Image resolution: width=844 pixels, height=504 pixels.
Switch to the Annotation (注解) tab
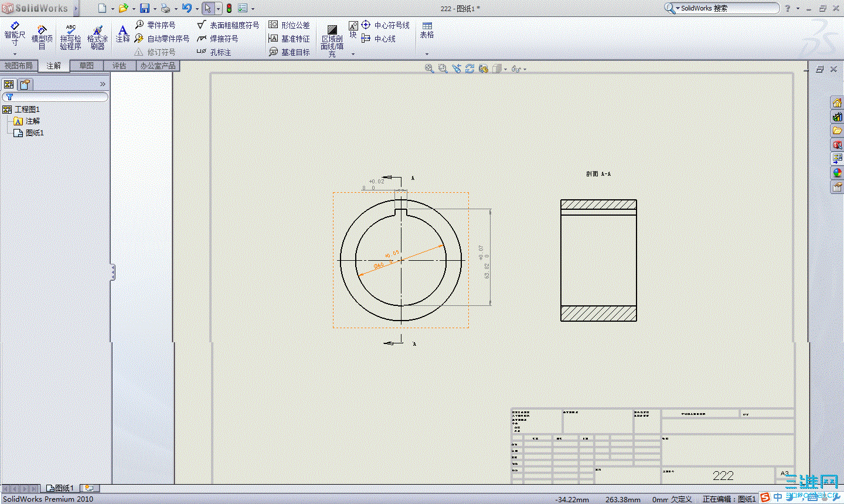pyautogui.click(x=54, y=66)
